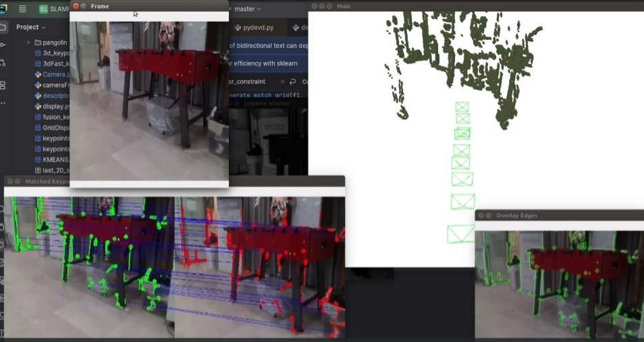The image size is (644, 342).
Task: Click Python icon beside Camera.py
Action: tap(38, 74)
